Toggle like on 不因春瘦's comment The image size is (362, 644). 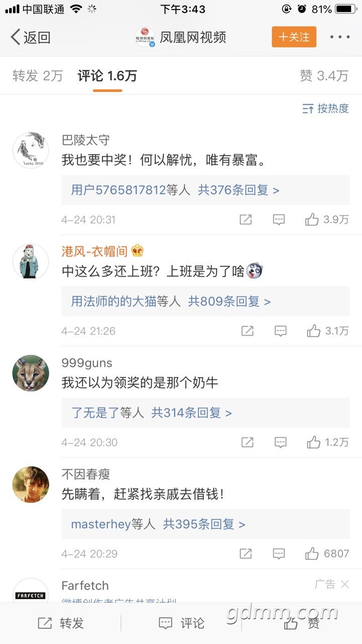[312, 553]
